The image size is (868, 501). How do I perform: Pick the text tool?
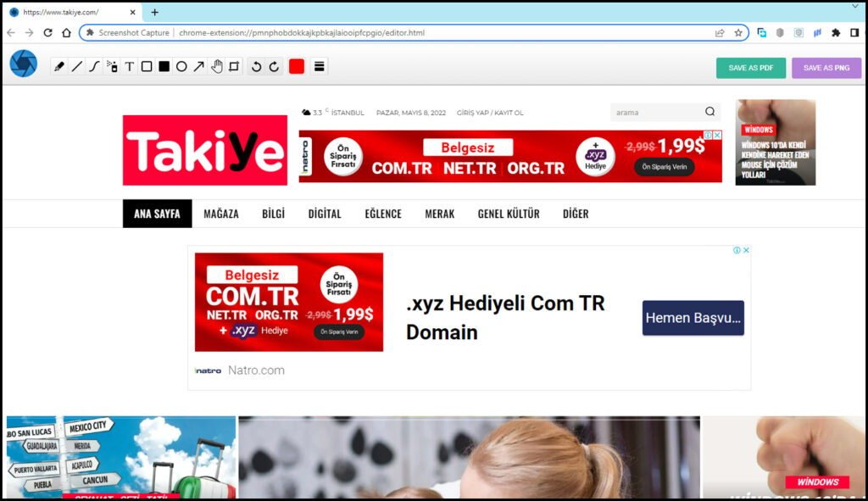point(130,66)
